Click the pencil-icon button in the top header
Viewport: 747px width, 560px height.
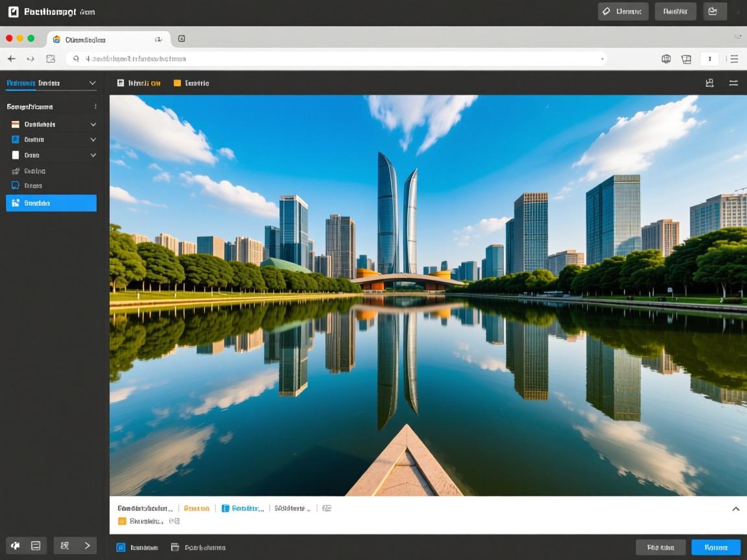click(x=622, y=11)
